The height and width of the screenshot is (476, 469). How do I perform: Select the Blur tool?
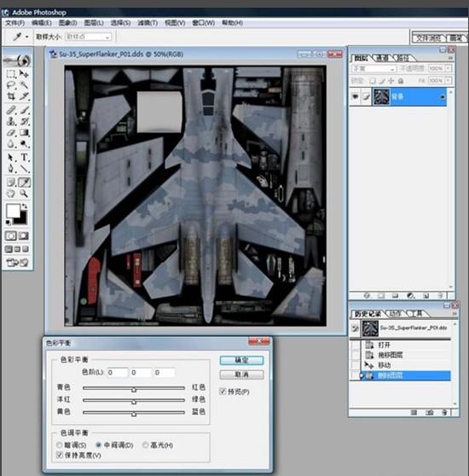coord(11,143)
